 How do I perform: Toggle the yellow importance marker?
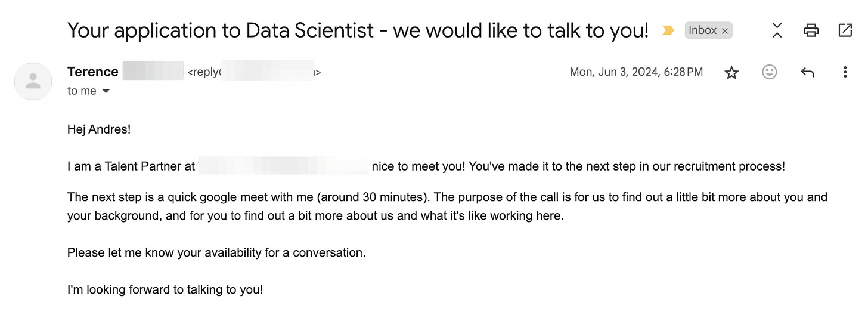[668, 30]
